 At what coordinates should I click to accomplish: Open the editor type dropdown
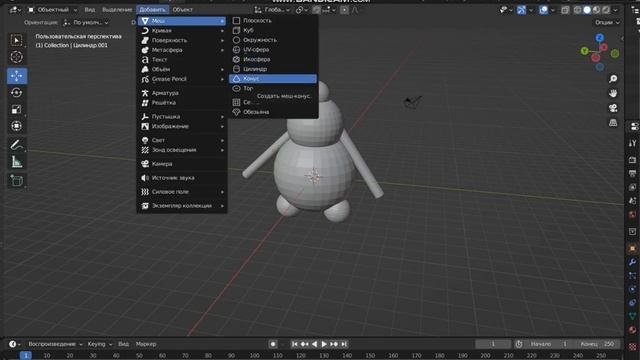click(15, 10)
